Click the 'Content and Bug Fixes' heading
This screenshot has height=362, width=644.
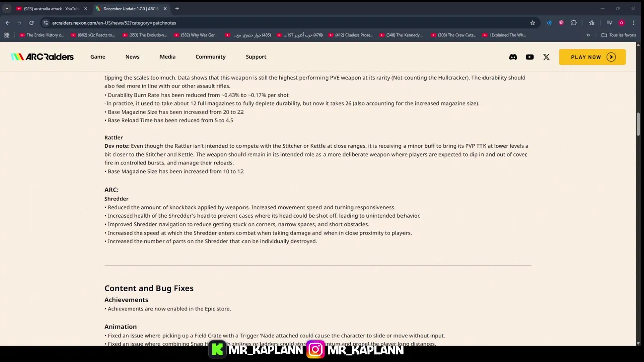(x=149, y=288)
